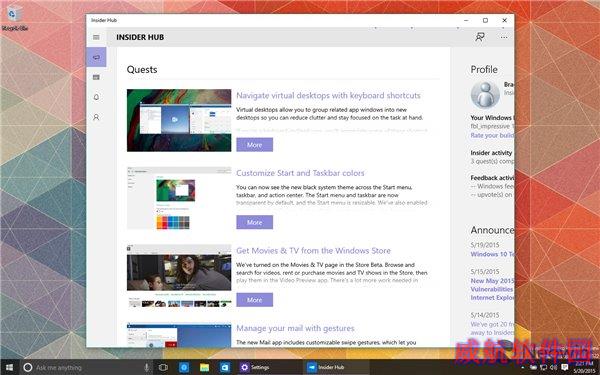This screenshot has height=375, width=600.
Task: Follow the Rate your build link
Action: pyautogui.click(x=492, y=135)
